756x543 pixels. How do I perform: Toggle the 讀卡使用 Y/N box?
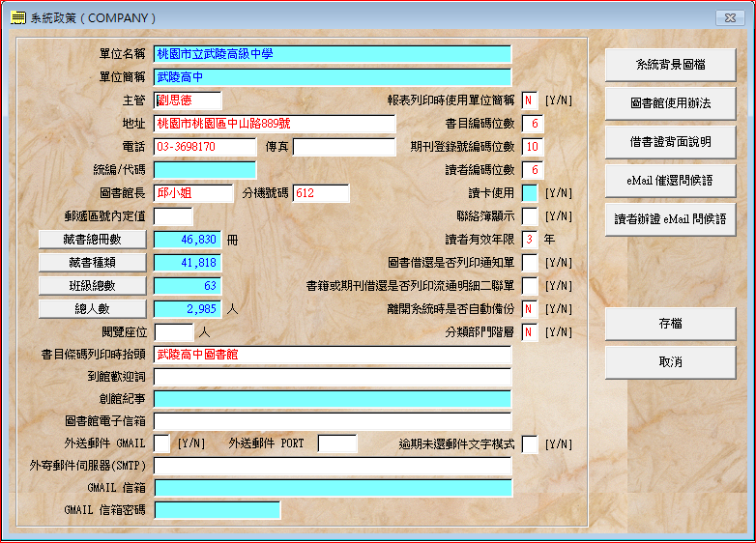tap(530, 192)
